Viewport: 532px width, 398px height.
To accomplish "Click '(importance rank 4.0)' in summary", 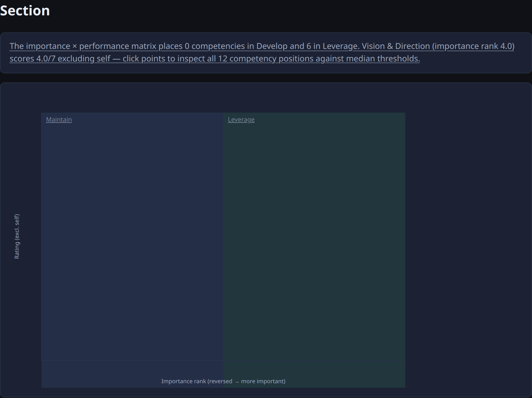I will (473, 46).
